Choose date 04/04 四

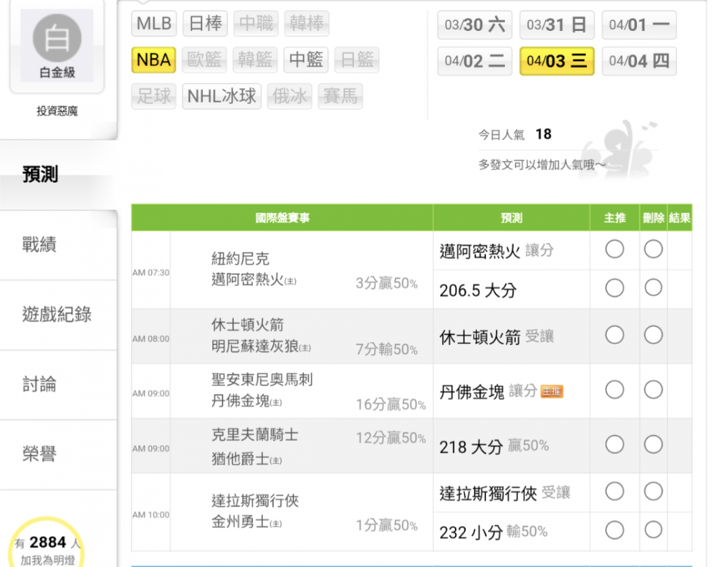click(639, 61)
